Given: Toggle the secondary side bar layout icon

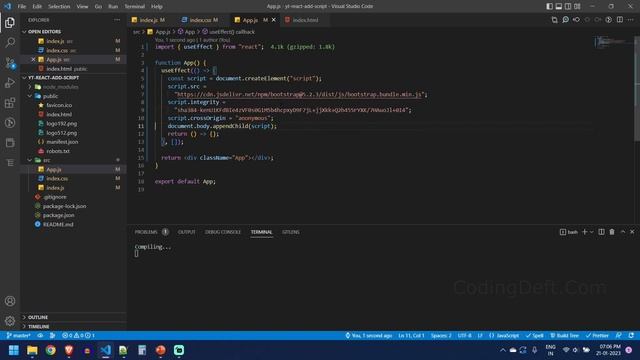Looking at the screenshot, I should 568,6.
